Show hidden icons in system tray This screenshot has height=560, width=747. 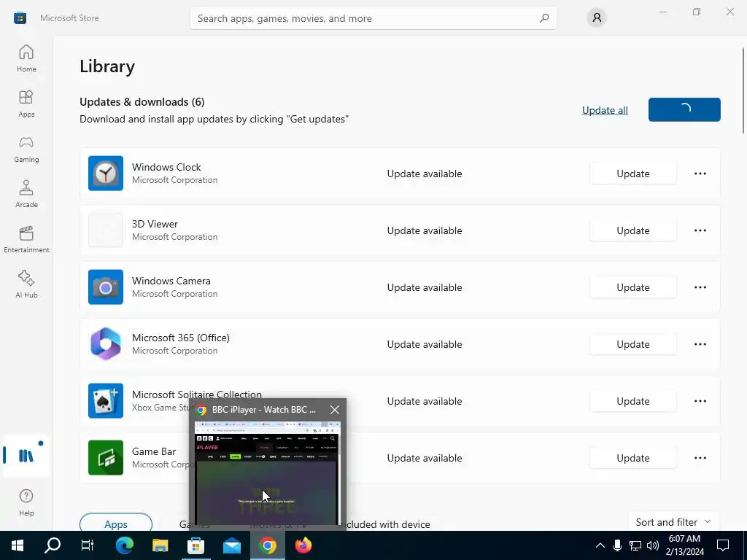tap(600, 545)
